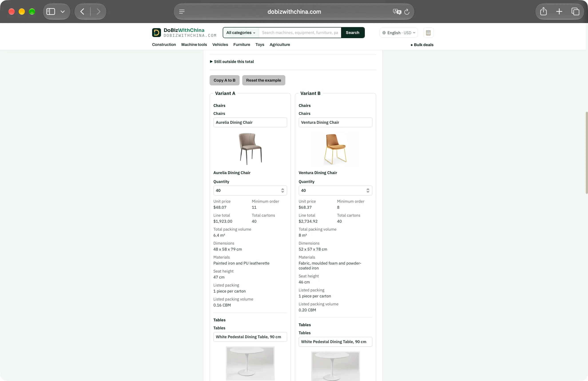
Task: Adjust the Variant A quantity stepper arrows
Action: coord(282,190)
